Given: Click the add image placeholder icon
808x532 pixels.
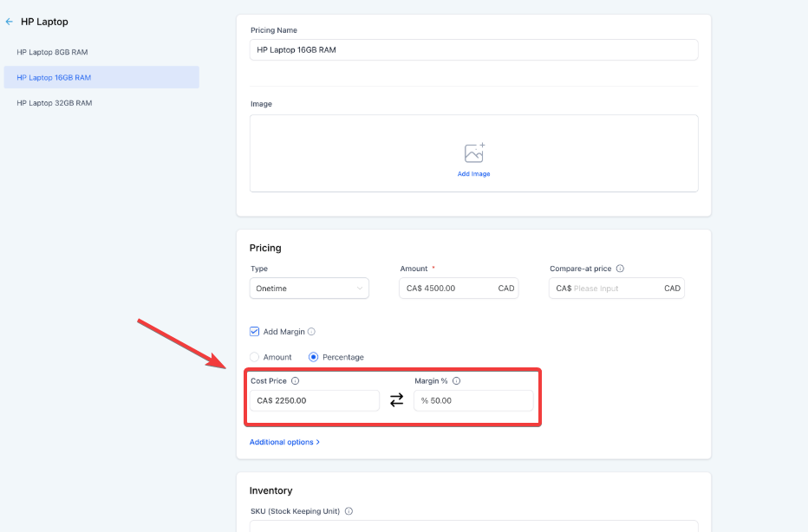Looking at the screenshot, I should [473, 153].
